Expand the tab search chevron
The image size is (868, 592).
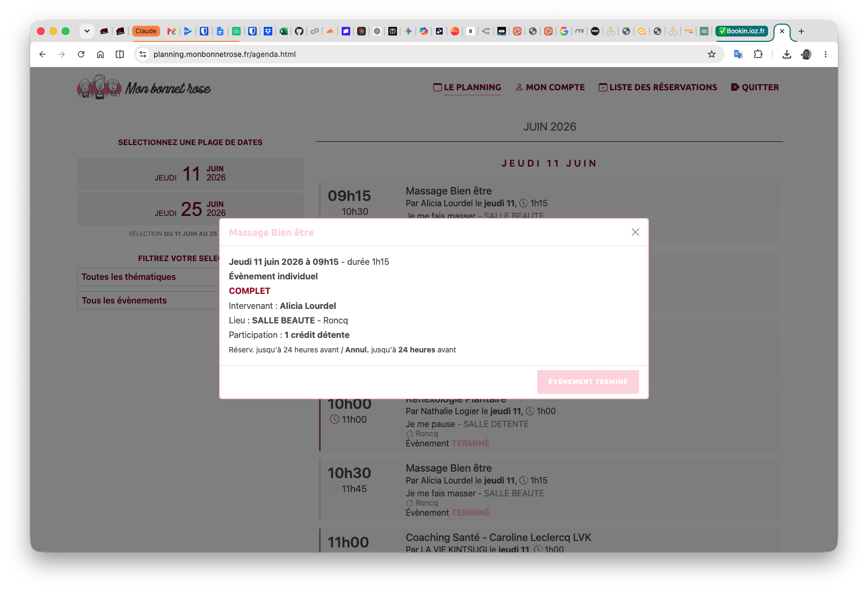(86, 31)
